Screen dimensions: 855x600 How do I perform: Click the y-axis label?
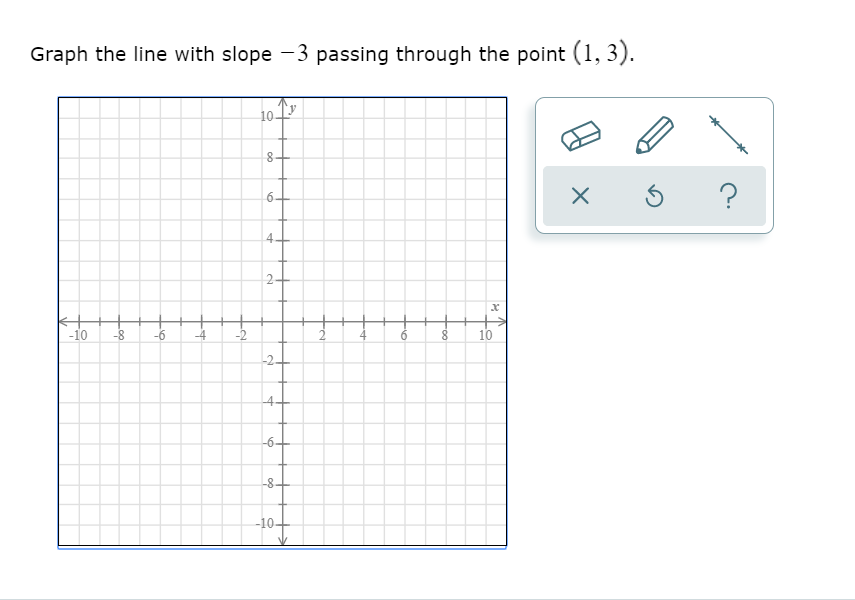(x=293, y=110)
